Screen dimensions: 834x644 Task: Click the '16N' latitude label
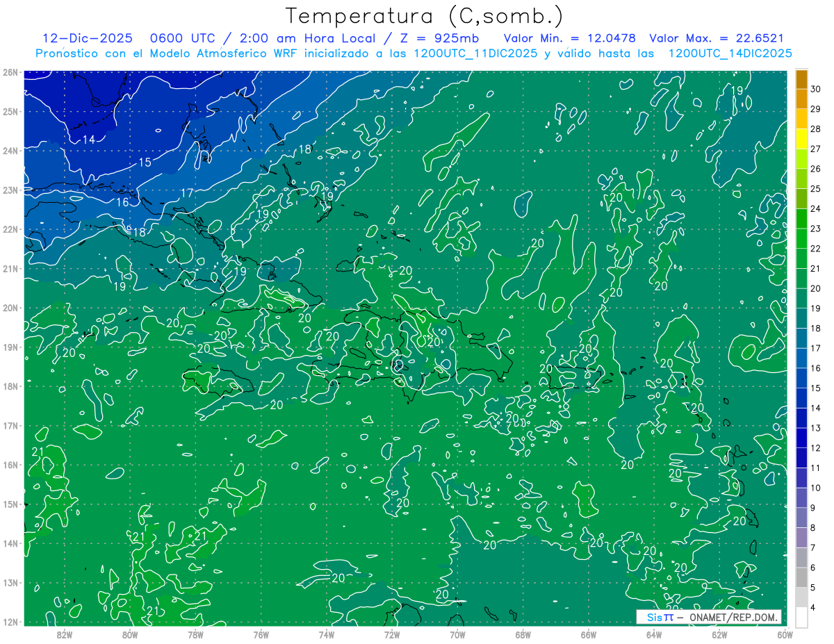click(10, 465)
